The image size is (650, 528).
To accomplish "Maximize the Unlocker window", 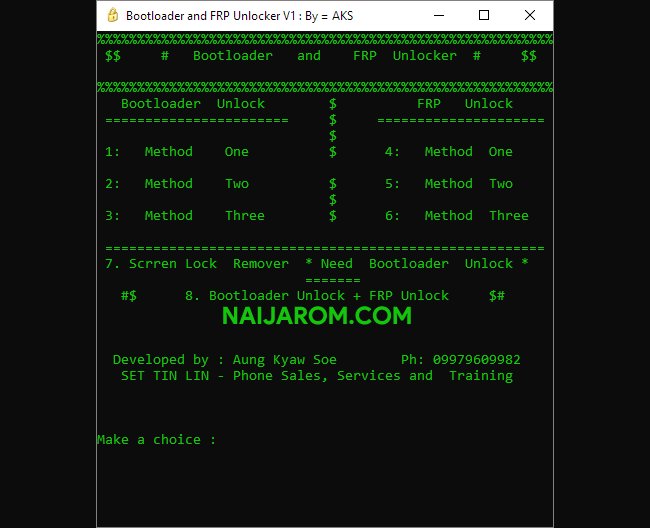I will click(484, 15).
